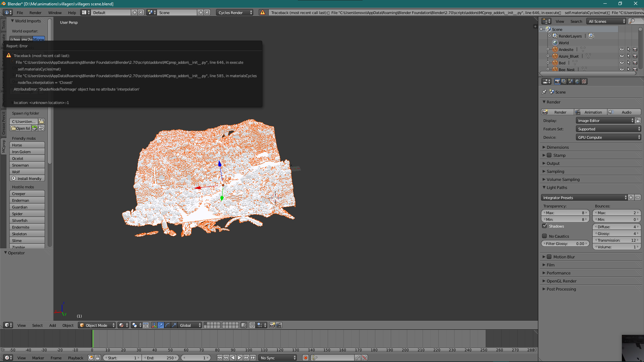Expand the Sampling panel
644x362 pixels.
(555, 171)
